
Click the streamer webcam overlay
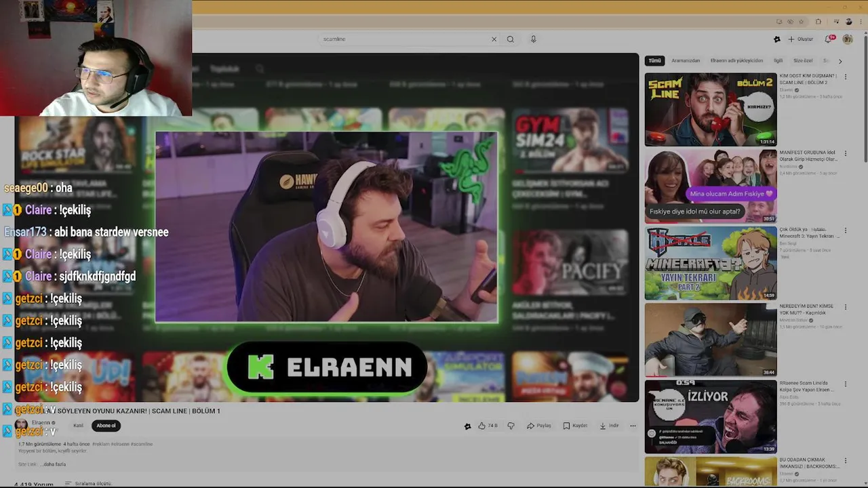[x=96, y=58]
